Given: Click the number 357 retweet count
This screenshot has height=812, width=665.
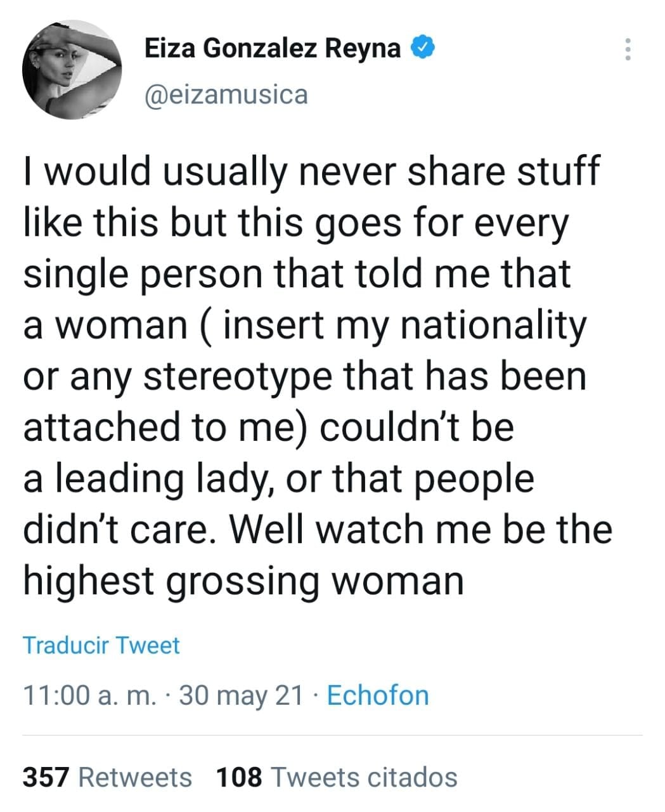Looking at the screenshot, I should pyautogui.click(x=46, y=777).
